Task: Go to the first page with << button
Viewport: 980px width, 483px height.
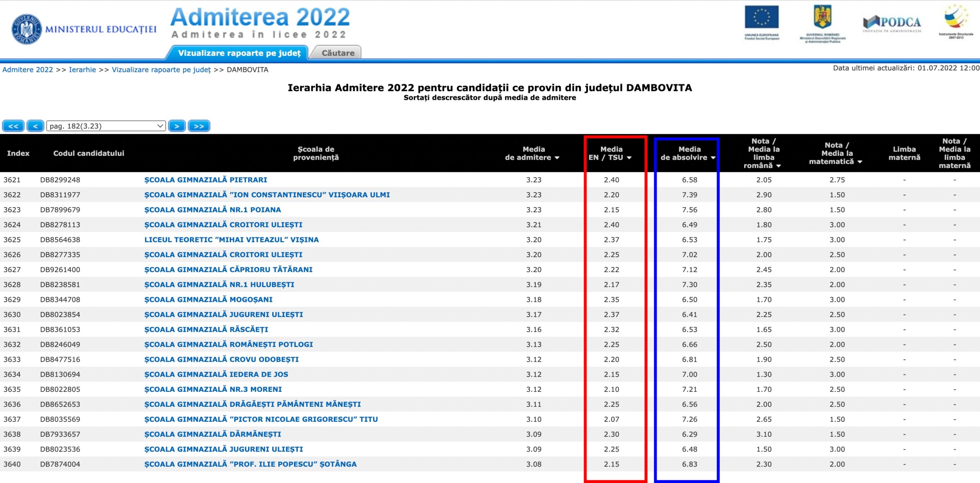Action: click(13, 126)
